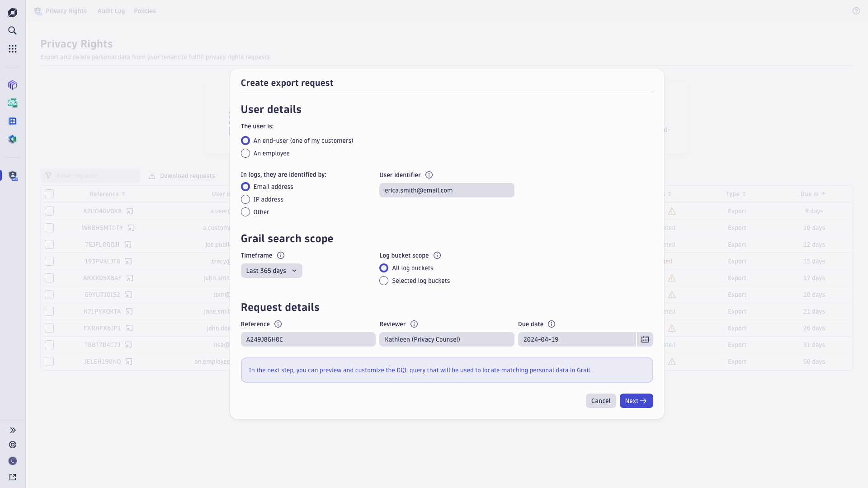Toggle the IP address identifier option
Image resolution: width=868 pixels, height=488 pixels.
[x=245, y=199]
